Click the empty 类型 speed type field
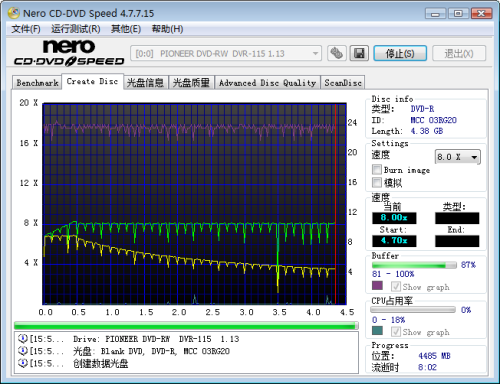 tap(457, 218)
